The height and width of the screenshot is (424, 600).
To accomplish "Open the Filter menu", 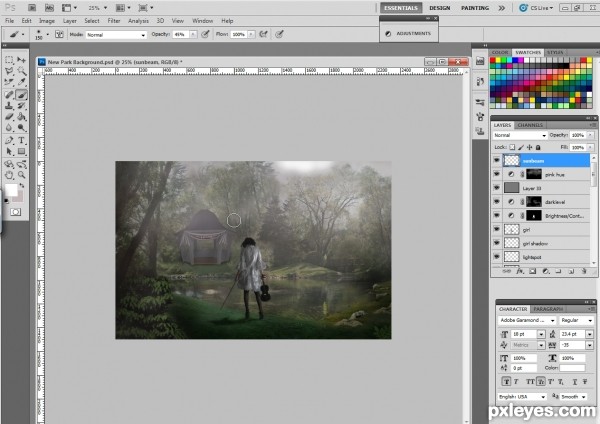I will [x=114, y=21].
